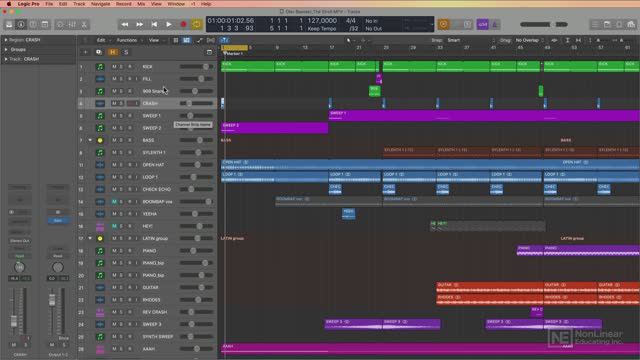Go to beginning with the transport button
Image resolution: width=640 pixels, height=360 pixels.
tap(154, 24)
